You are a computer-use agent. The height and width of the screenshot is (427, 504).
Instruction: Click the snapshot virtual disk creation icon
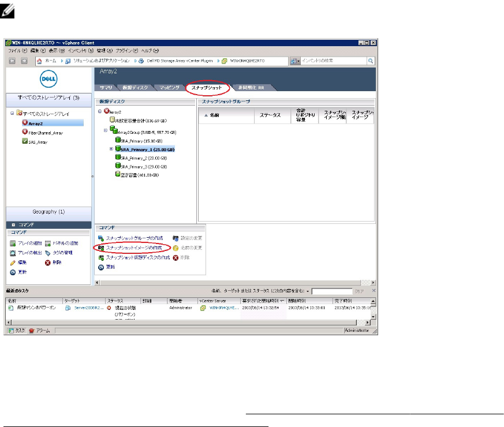101,257
